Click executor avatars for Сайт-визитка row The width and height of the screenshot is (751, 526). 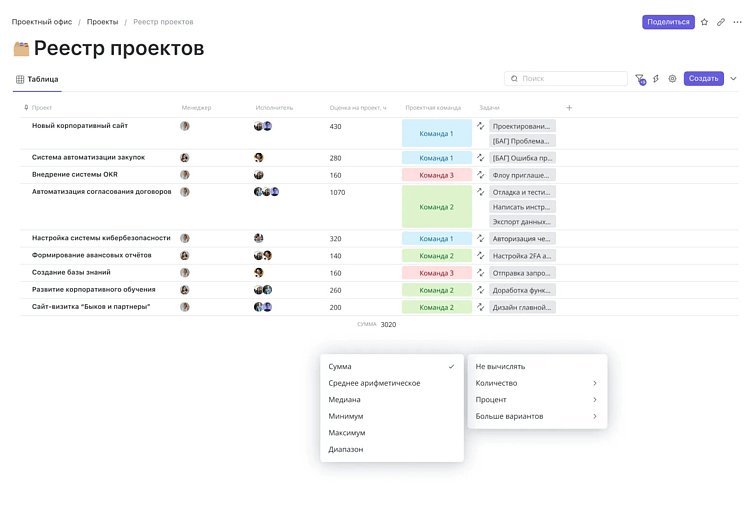point(263,307)
